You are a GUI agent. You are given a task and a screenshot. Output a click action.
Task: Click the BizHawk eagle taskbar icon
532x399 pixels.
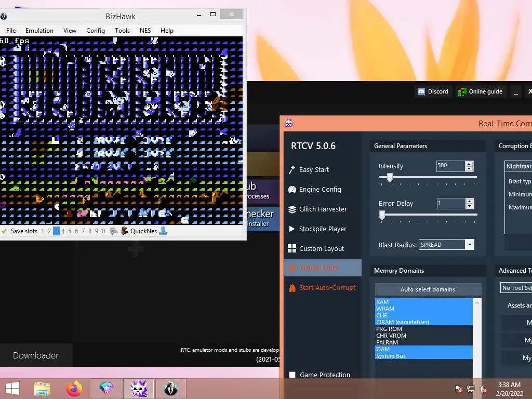click(x=170, y=389)
